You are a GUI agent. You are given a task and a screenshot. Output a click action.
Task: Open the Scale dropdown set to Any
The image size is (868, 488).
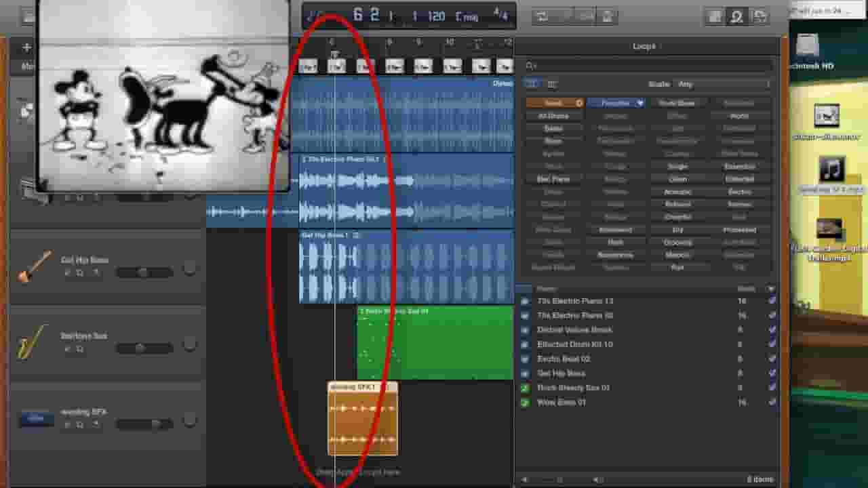(x=723, y=84)
